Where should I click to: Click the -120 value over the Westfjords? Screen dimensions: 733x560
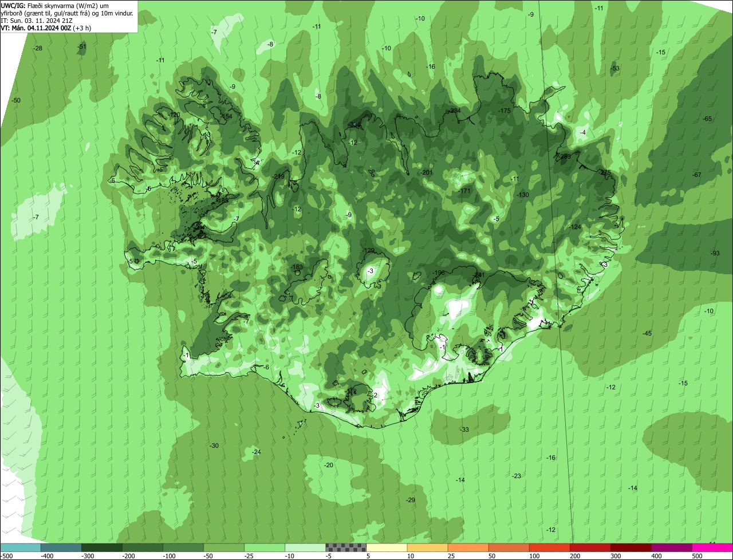tap(175, 115)
